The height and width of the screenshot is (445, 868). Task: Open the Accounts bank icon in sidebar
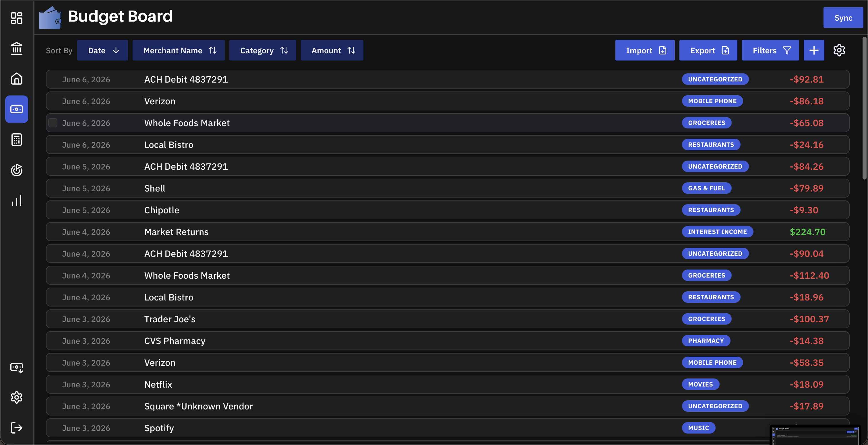[17, 48]
